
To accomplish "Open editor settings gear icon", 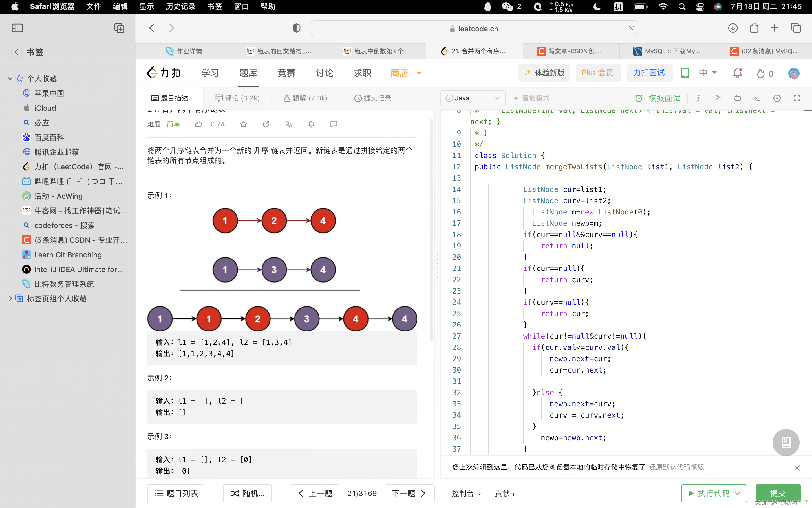I will [x=777, y=98].
